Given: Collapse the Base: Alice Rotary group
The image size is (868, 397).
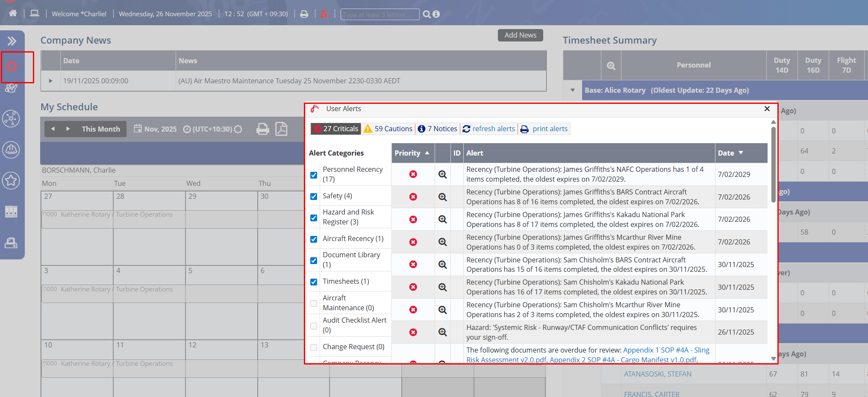Looking at the screenshot, I should tap(572, 90).
